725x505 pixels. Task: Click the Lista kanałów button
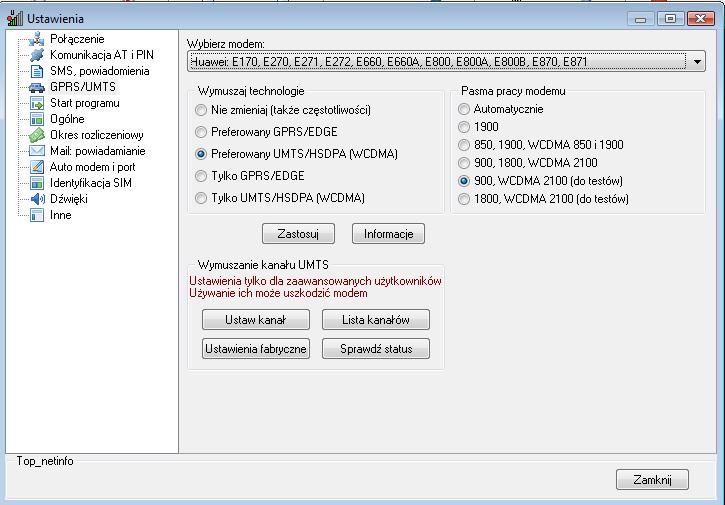pos(376,320)
